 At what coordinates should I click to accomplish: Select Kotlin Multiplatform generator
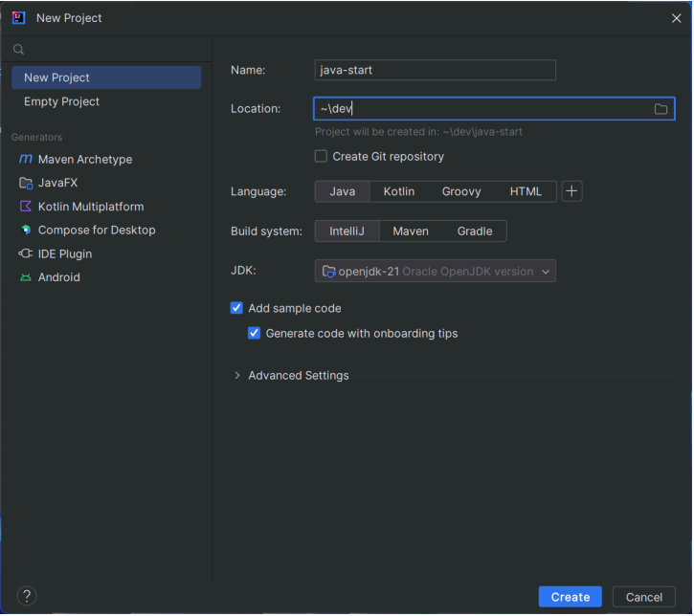click(x=106, y=207)
